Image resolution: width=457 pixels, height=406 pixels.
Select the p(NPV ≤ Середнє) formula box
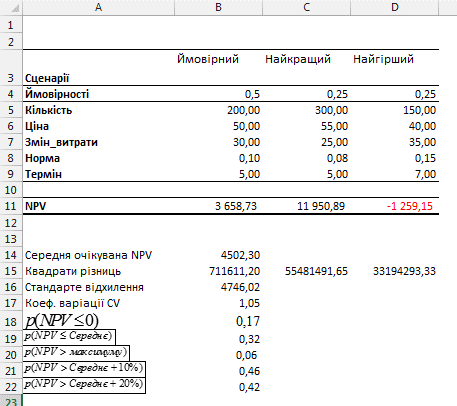[69, 337]
